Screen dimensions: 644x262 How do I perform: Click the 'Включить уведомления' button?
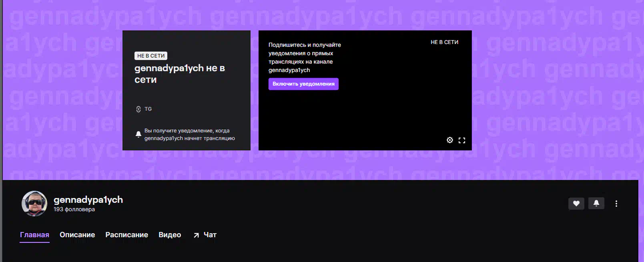coord(303,84)
